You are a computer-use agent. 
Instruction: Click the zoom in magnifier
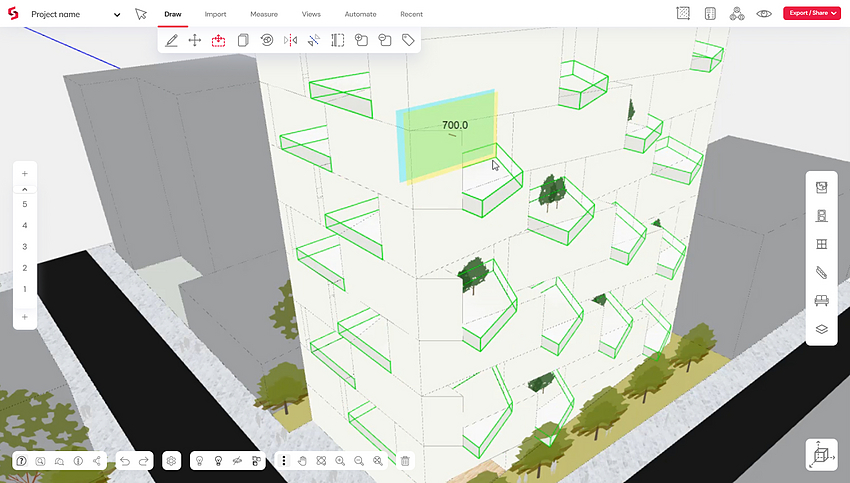tap(340, 461)
